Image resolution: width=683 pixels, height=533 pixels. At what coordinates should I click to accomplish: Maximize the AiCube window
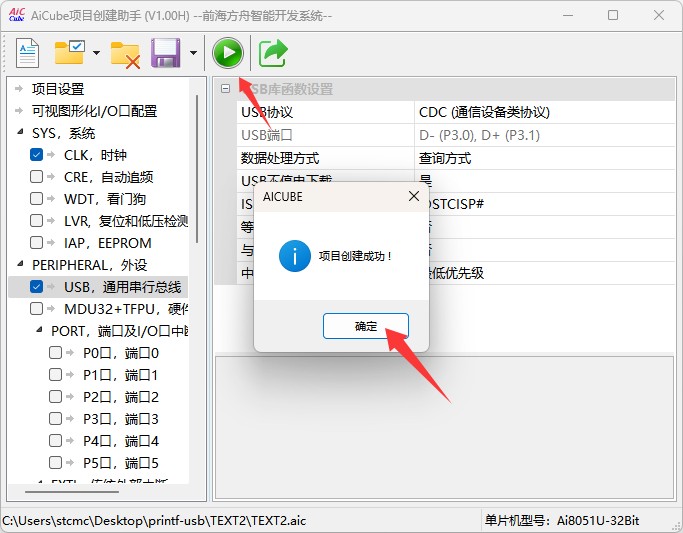click(613, 15)
